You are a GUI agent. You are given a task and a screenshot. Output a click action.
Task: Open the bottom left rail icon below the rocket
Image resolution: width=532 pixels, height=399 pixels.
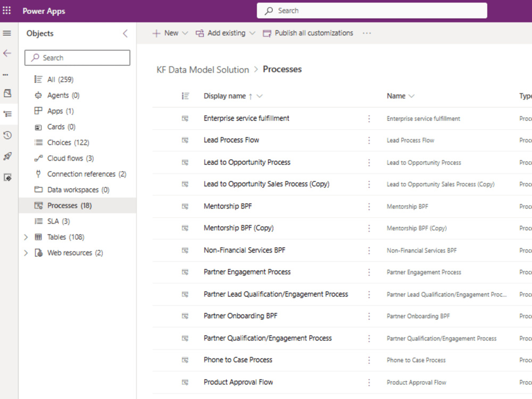7,178
